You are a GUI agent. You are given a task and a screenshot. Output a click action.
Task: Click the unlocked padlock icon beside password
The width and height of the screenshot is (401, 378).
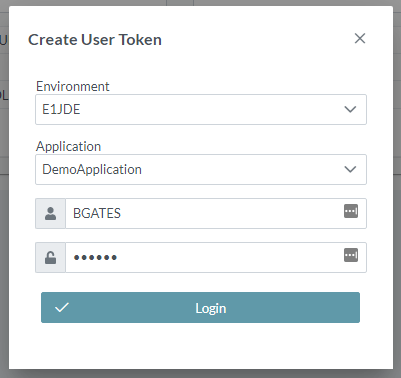point(50,257)
